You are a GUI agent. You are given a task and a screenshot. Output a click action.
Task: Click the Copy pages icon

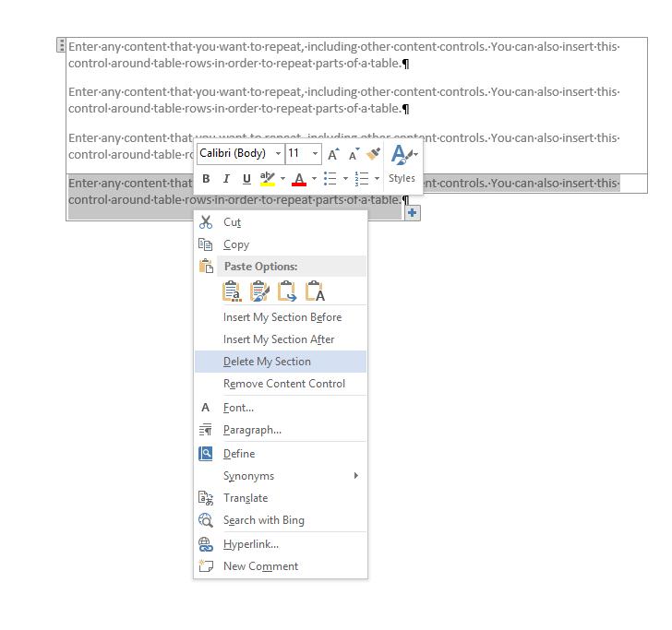click(206, 244)
